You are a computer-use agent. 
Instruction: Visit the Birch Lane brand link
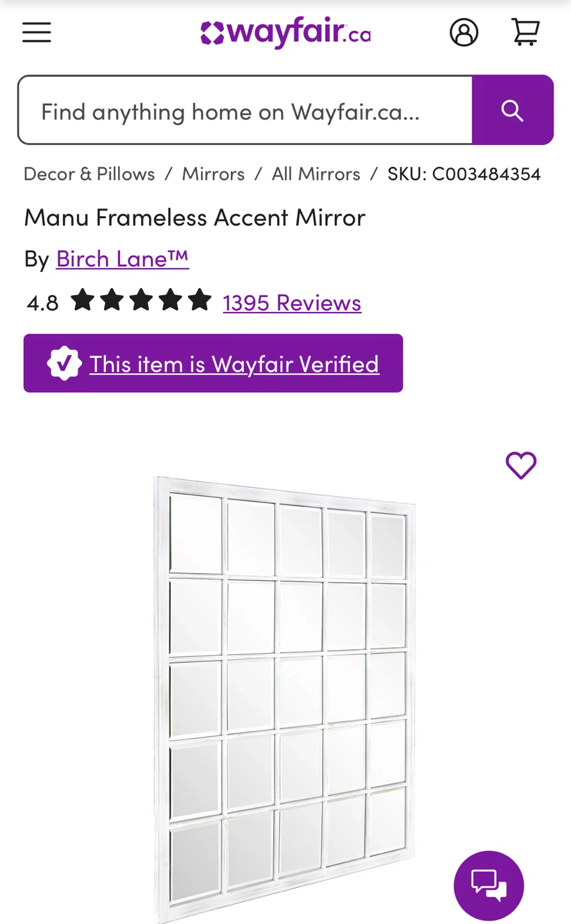(x=123, y=259)
